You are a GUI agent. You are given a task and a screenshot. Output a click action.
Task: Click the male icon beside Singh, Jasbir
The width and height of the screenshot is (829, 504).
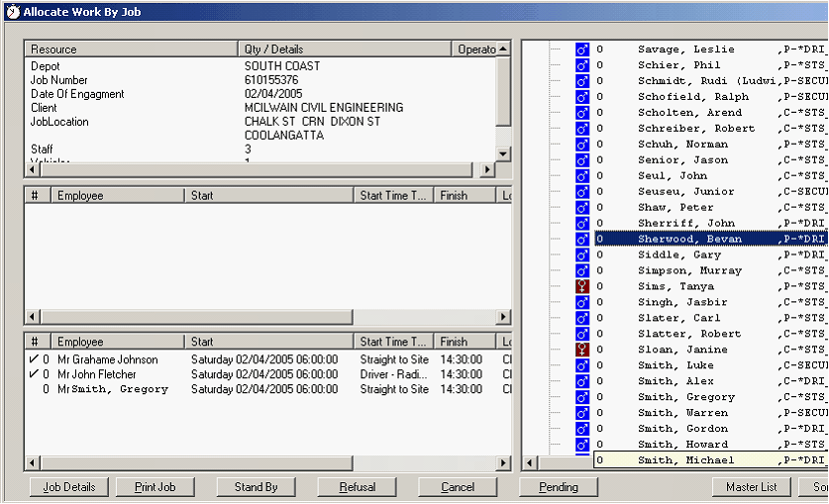coord(582,302)
